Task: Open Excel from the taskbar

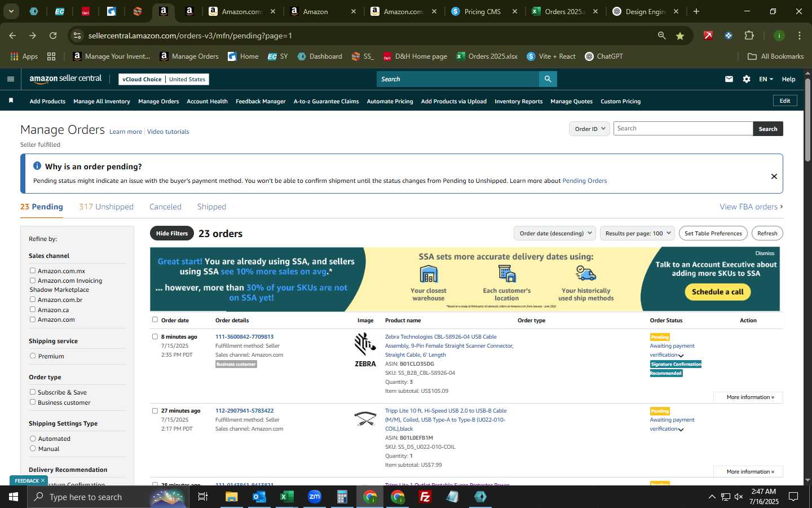Action: coord(286,497)
